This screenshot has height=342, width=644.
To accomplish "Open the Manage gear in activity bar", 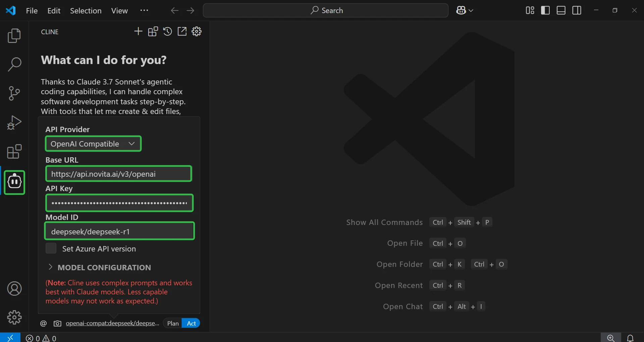I will (x=14, y=317).
